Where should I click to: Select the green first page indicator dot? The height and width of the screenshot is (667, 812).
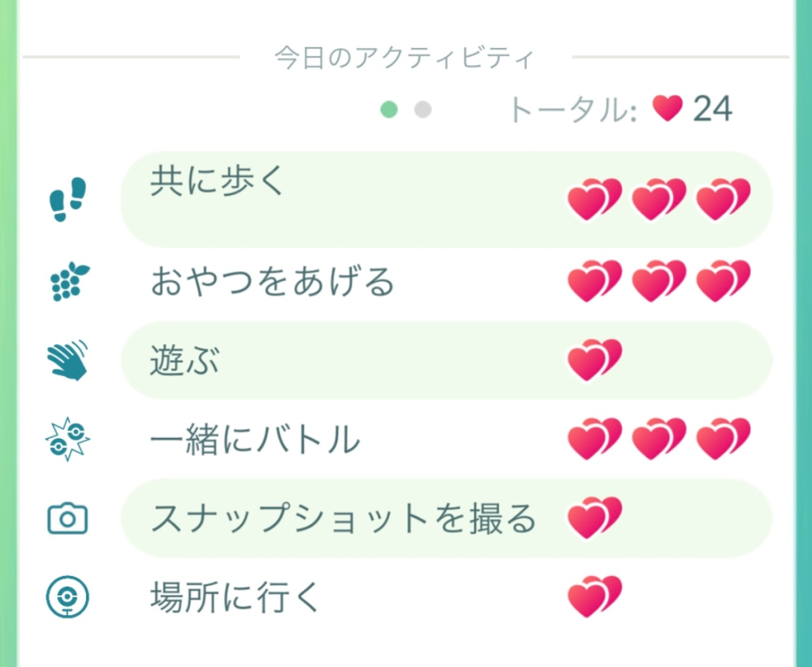click(389, 109)
